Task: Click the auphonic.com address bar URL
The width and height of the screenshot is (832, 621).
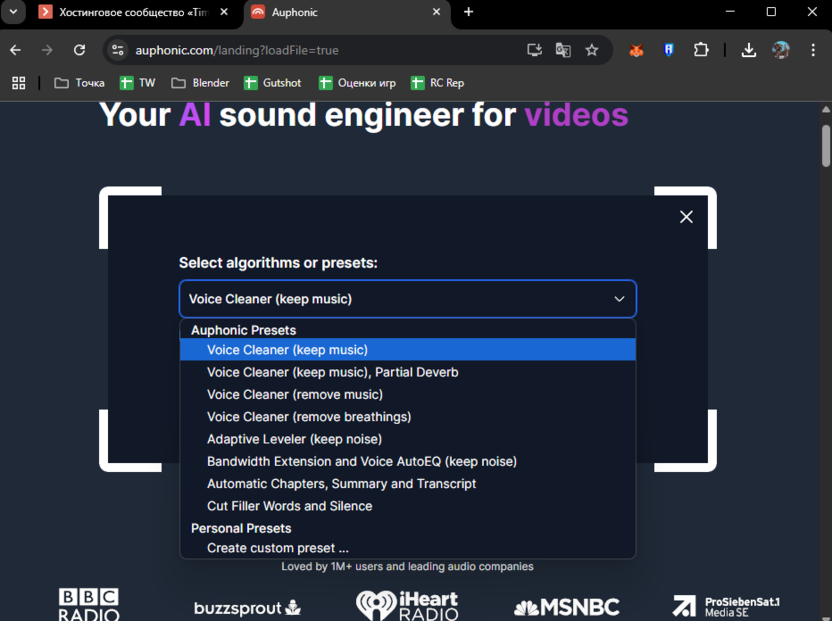Action: (x=237, y=50)
